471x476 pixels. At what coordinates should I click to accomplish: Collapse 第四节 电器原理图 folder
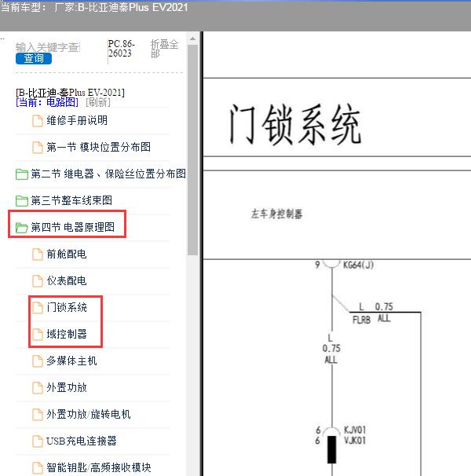coord(73,227)
